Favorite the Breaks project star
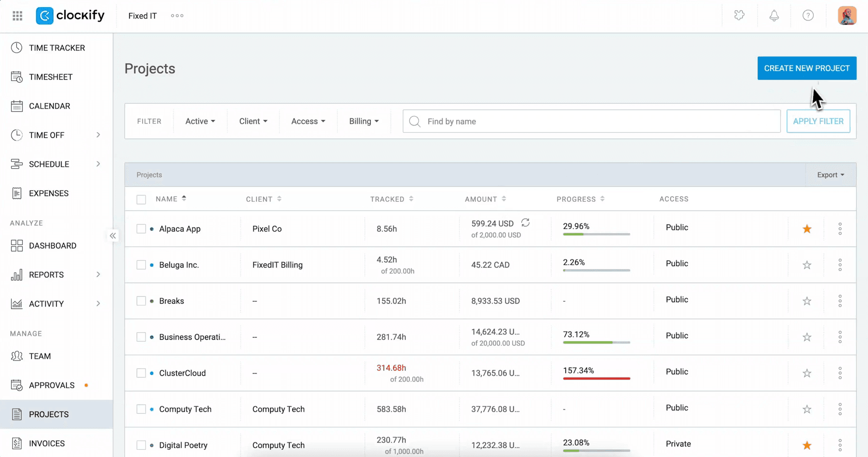Image resolution: width=868 pixels, height=457 pixels. click(807, 301)
